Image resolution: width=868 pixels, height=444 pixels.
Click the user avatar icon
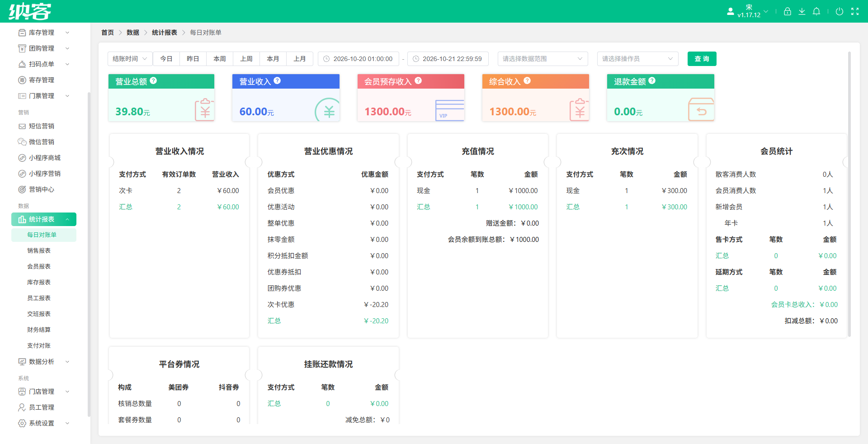[x=731, y=12]
